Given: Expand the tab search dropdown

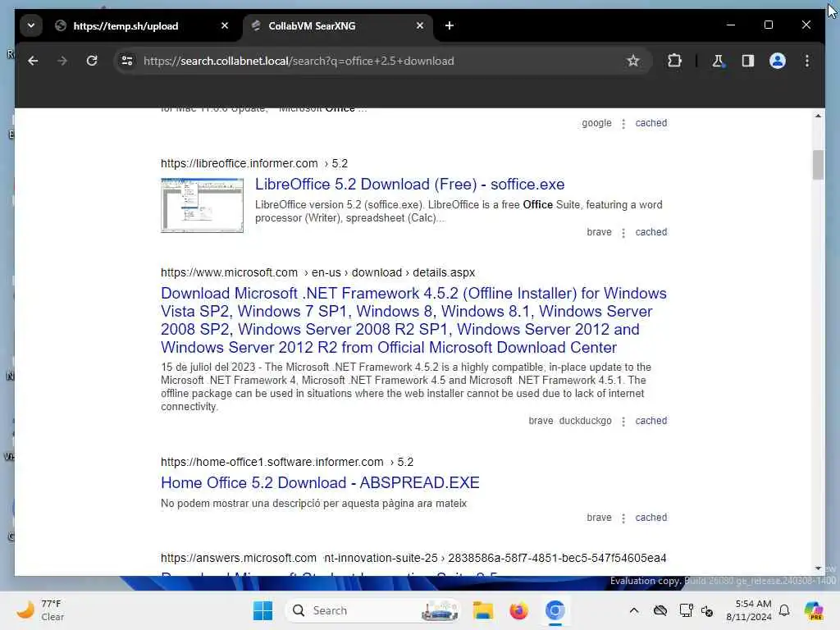Looking at the screenshot, I should [x=31, y=25].
